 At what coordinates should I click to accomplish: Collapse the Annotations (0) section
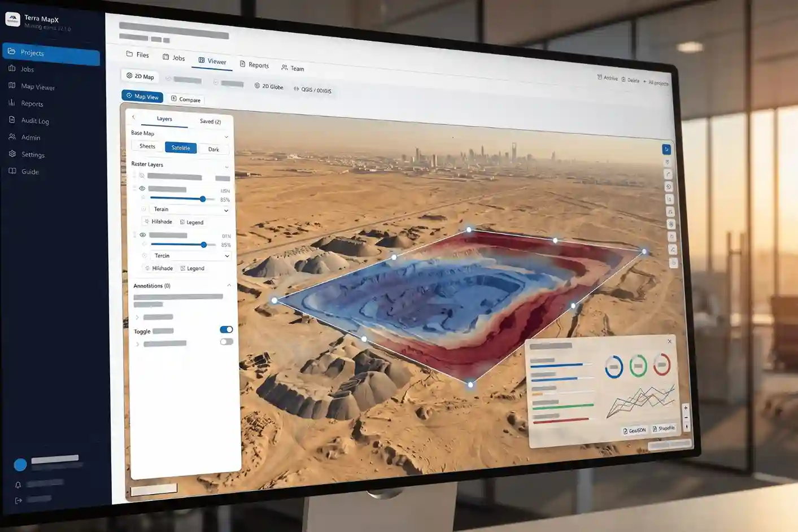pos(229,286)
